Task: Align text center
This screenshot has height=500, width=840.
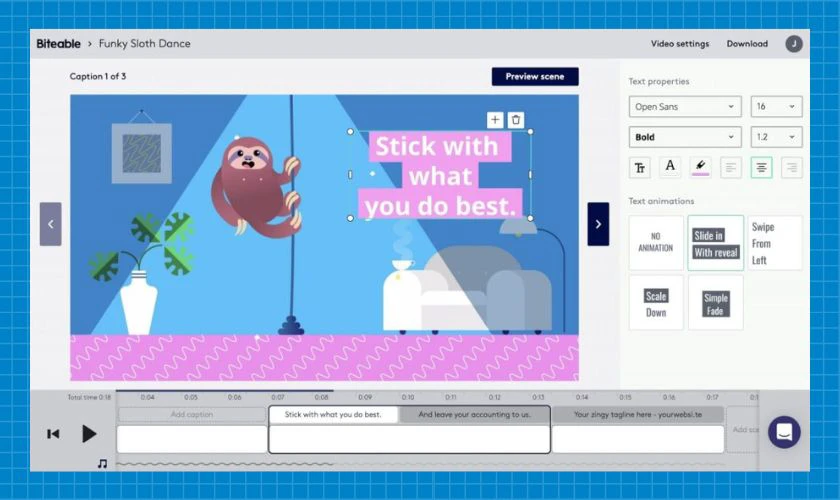Action: (761, 168)
